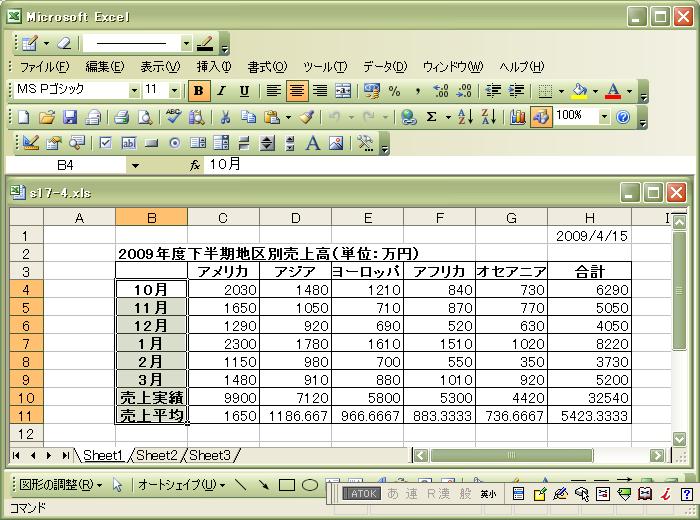The width and height of the screenshot is (700, 520).
Task: Apply comma style
Action: 417,91
